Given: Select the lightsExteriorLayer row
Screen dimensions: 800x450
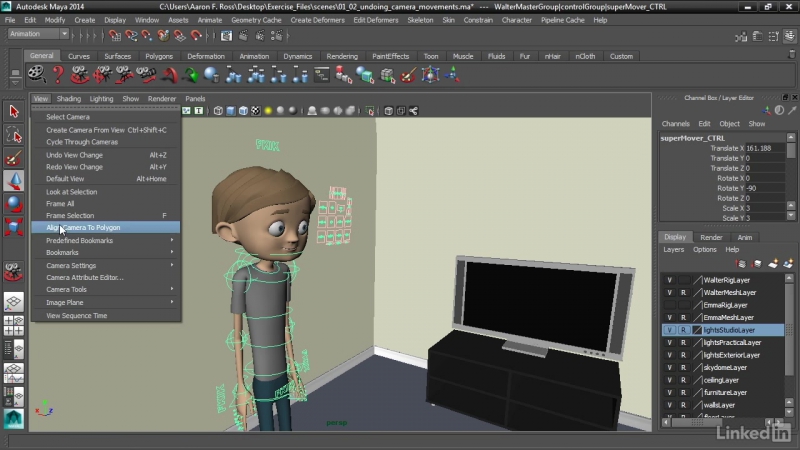Looking at the screenshot, I should tap(723, 355).
